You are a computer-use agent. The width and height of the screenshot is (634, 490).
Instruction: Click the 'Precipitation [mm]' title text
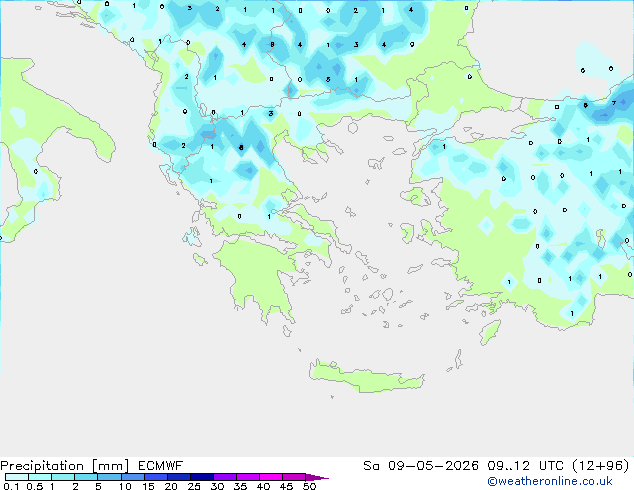pyautogui.click(x=65, y=466)
